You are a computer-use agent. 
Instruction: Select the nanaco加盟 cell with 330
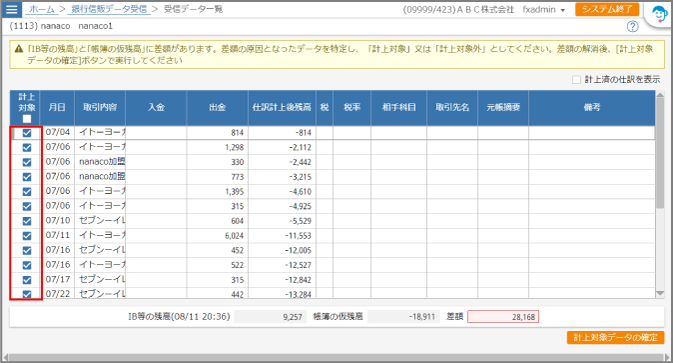tap(100, 162)
